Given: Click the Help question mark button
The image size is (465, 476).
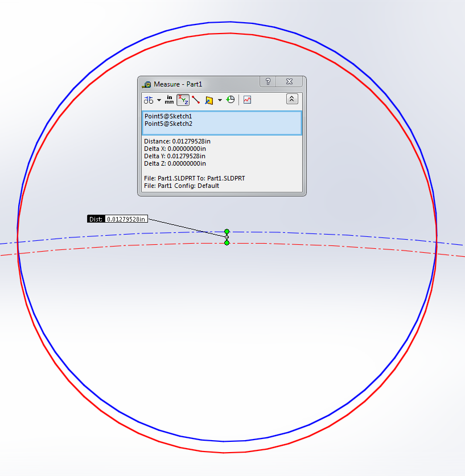Looking at the screenshot, I should coord(268,82).
